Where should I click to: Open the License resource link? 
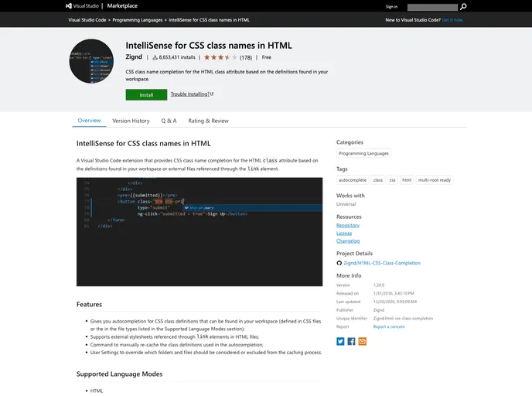click(x=344, y=233)
